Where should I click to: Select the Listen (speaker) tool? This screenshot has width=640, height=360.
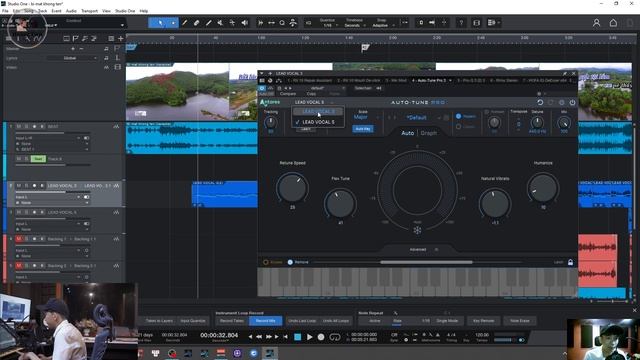click(x=244, y=23)
